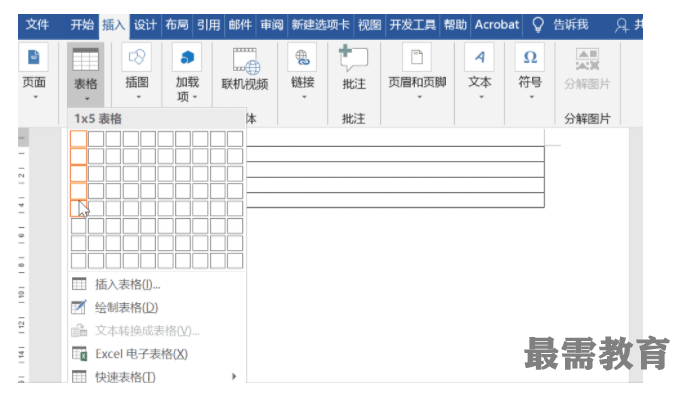Click the highlighted 1x5 grid cell under cursor

click(x=78, y=208)
